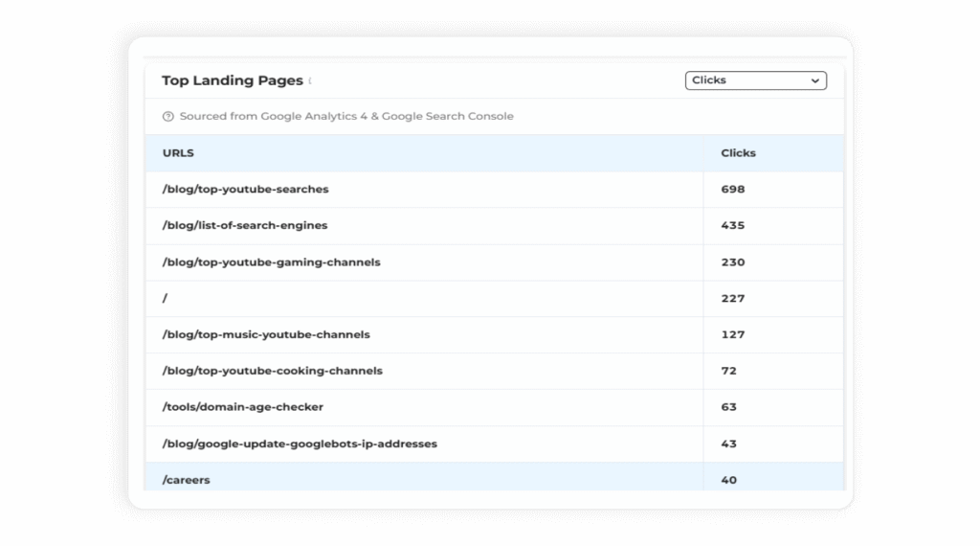The image size is (980, 546).
Task: Click the 227 clicks cell
Action: (732, 299)
